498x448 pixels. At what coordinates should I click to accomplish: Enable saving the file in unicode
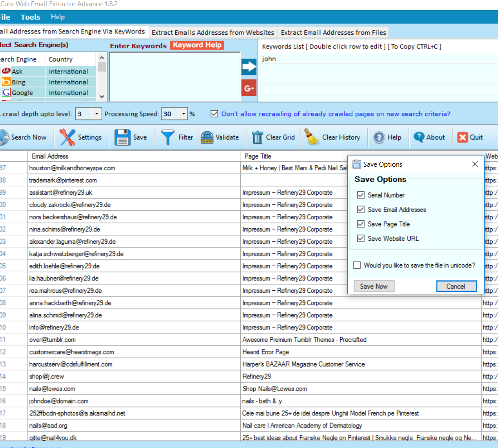(x=357, y=265)
